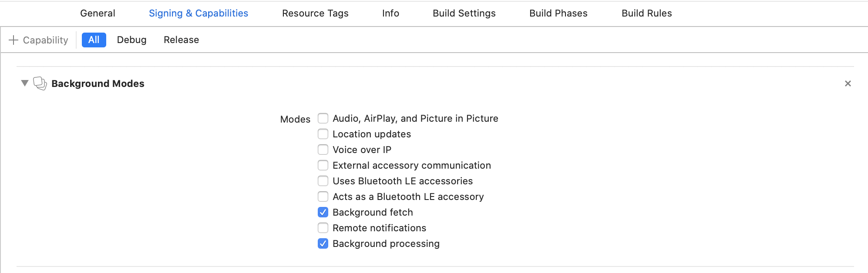Enable Location updates mode
This screenshot has height=273, width=868.
[323, 134]
